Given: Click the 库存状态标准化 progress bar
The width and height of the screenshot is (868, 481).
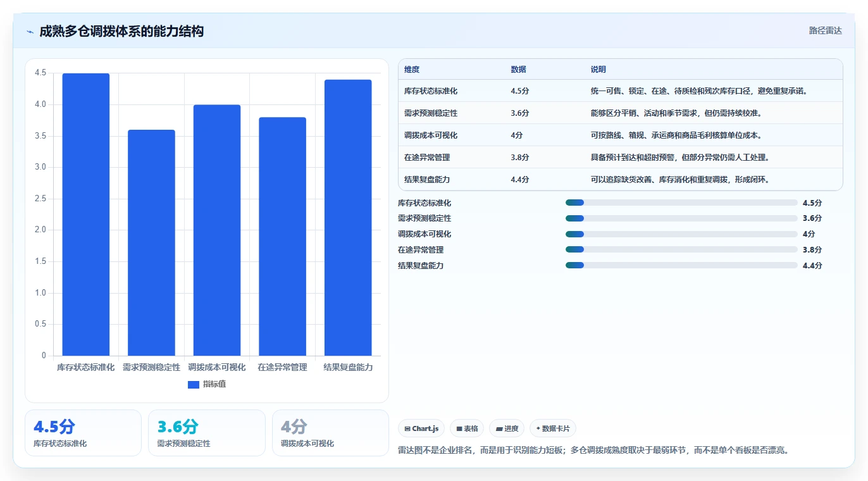Looking at the screenshot, I should (681, 203).
